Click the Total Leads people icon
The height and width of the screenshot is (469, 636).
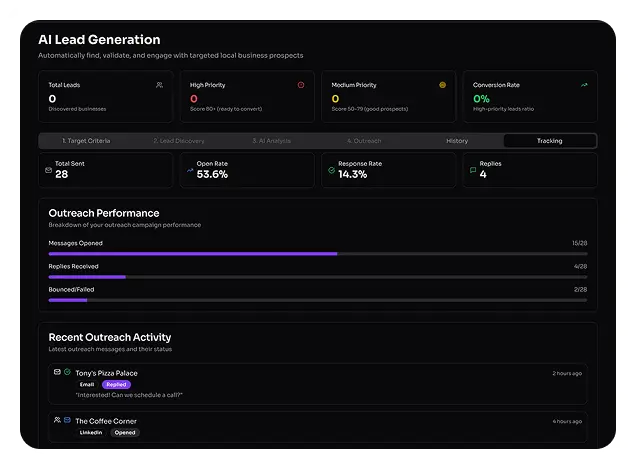click(159, 85)
